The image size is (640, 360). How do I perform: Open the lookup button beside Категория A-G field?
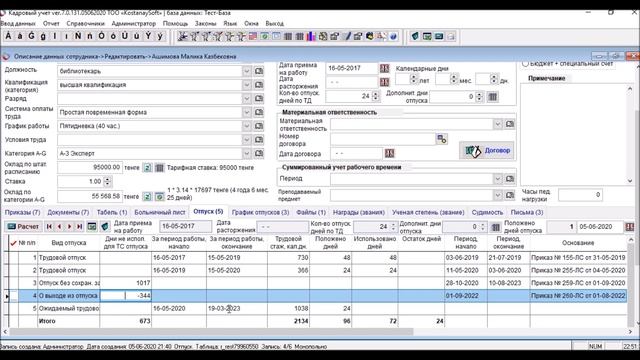click(259, 153)
